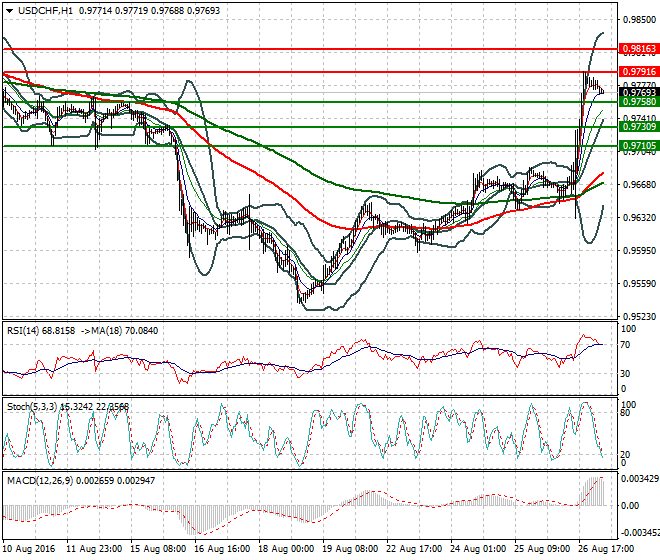The image size is (660, 560).
Task: Click the 0.96680 price scale value
Action: click(639, 184)
